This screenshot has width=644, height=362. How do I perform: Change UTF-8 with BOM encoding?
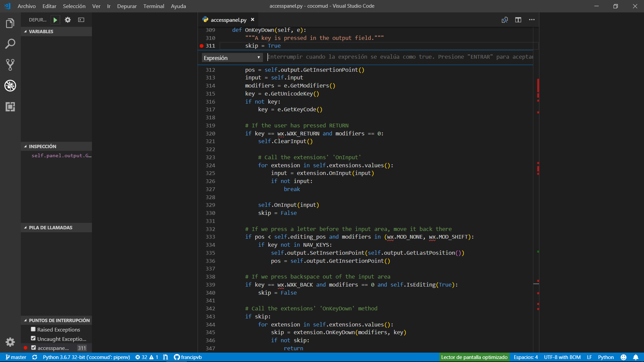coord(562,357)
